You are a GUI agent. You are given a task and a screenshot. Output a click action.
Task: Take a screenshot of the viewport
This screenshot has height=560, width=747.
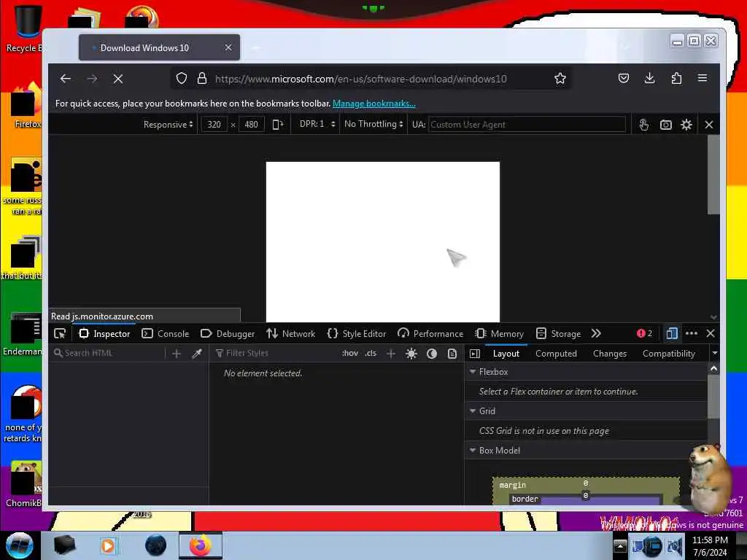[665, 124]
